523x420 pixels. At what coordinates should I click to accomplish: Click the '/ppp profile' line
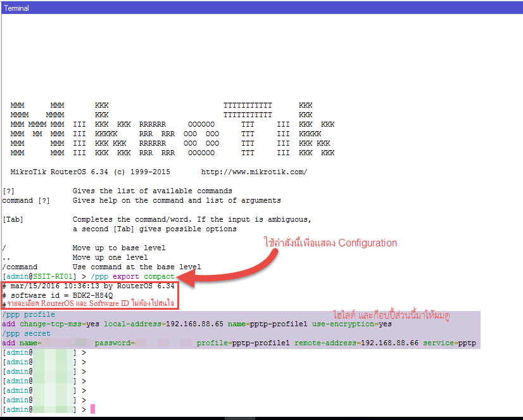[x=28, y=315]
